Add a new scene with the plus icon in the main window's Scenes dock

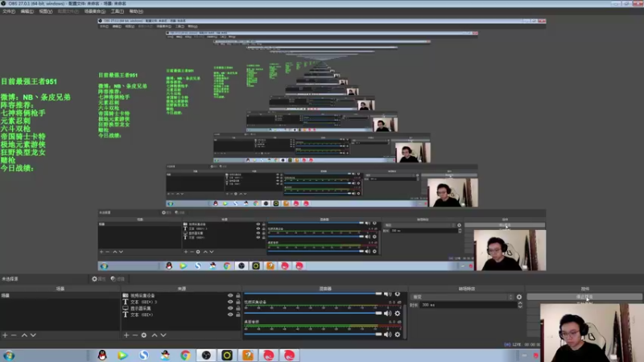(x=5, y=335)
